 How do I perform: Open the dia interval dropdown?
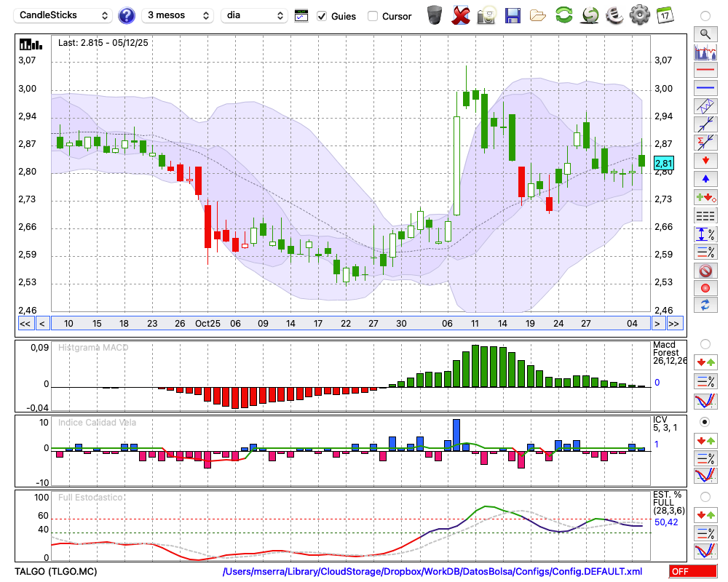pos(255,15)
